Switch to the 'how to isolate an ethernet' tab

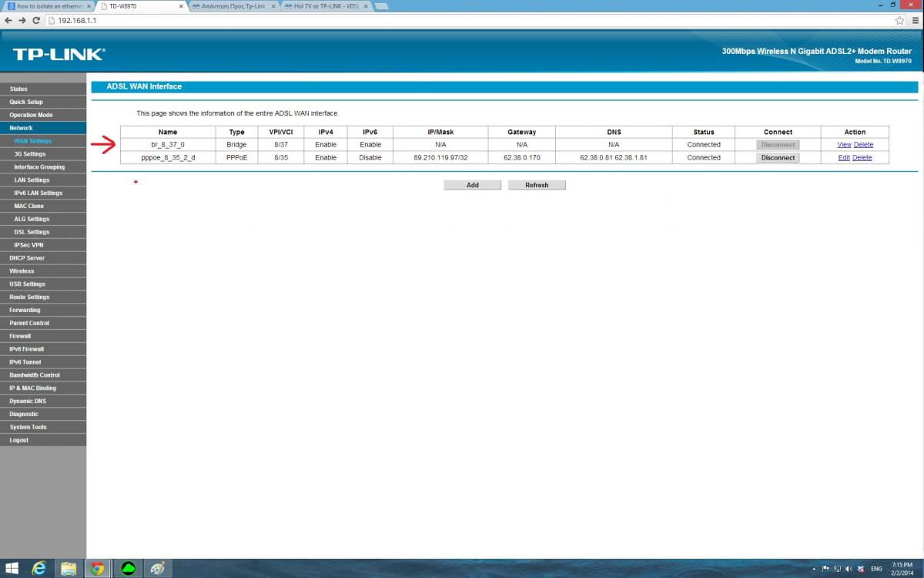tap(49, 6)
